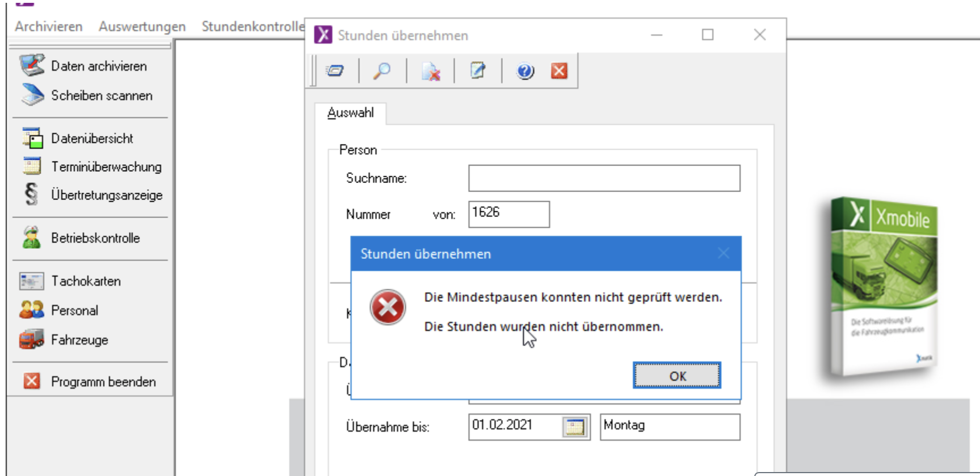Open help via blue question mark icon

pos(525,71)
